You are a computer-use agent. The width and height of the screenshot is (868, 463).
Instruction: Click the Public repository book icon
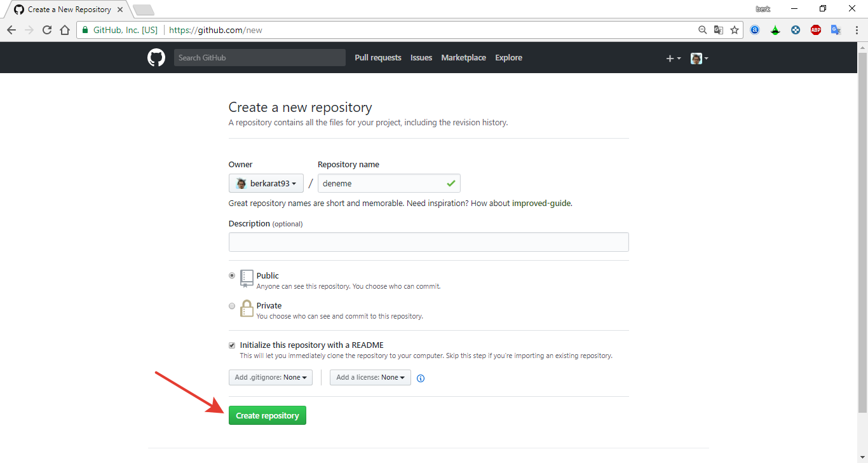(x=247, y=278)
